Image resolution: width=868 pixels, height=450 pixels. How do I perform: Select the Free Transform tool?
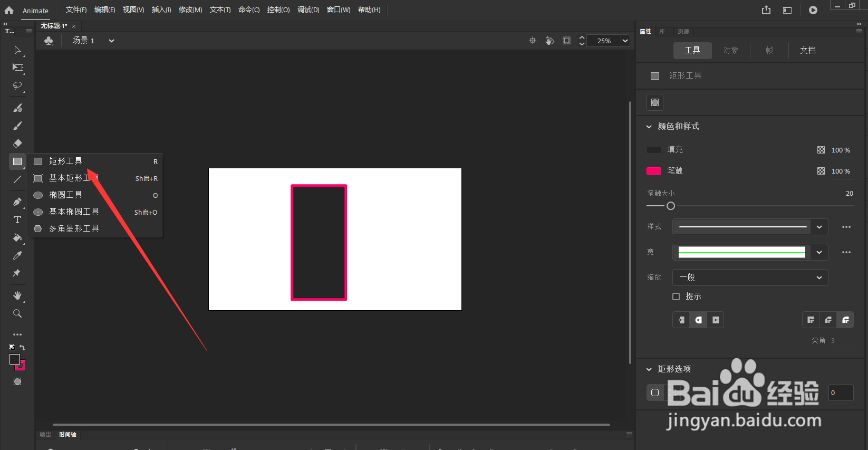17,68
